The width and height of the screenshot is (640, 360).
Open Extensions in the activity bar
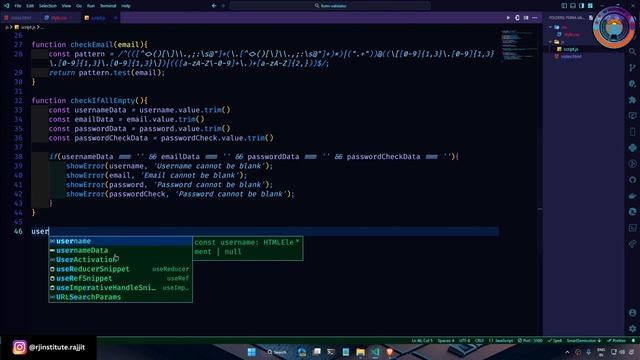point(632,100)
